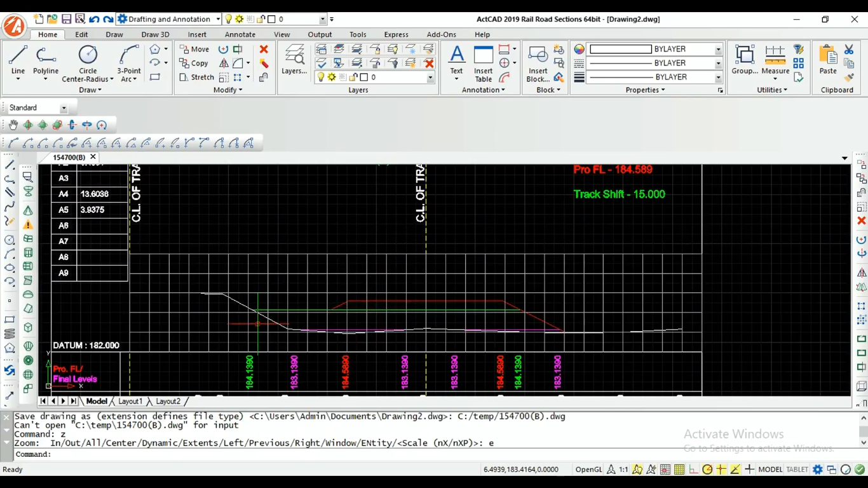Screen dimensions: 868x488
Task: Click the polygon tool icon in Draw panel
Action: 155,49
